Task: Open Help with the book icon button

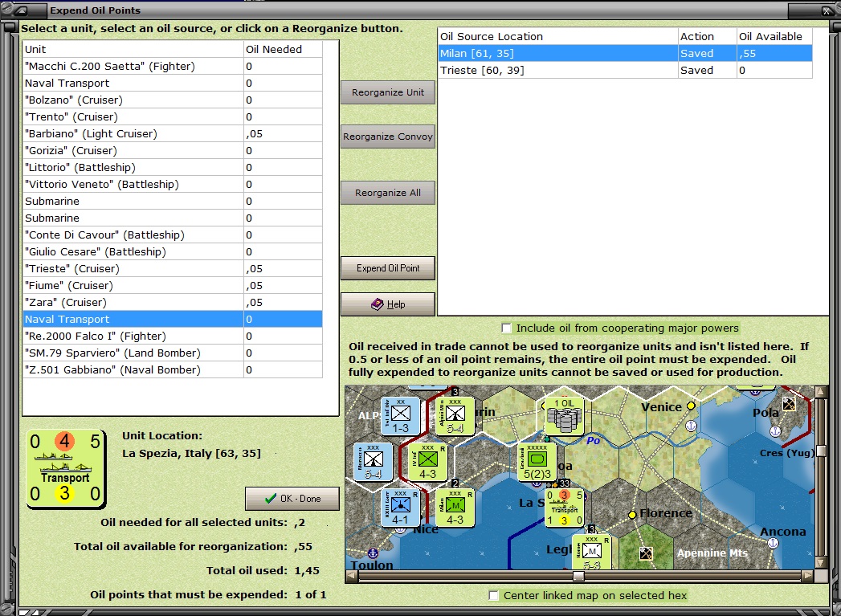Action: [x=388, y=304]
